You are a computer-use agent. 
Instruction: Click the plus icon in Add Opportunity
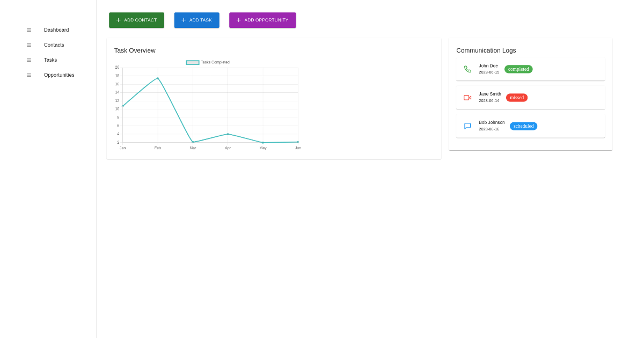point(239,20)
